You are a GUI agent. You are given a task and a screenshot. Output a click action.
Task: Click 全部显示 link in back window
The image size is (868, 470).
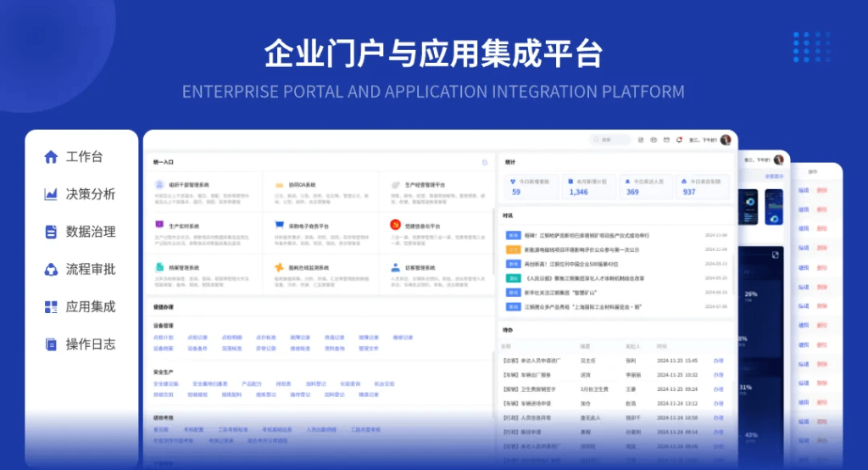coord(774,176)
